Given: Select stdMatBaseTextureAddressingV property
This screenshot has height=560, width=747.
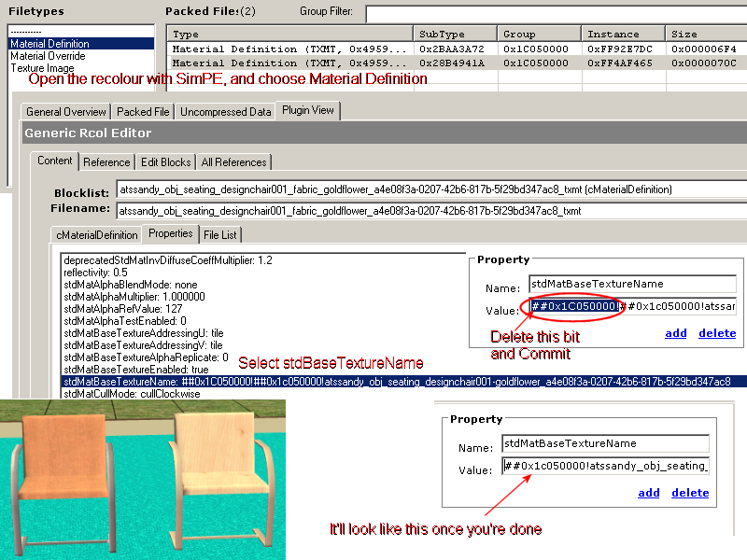Looking at the screenshot, I should click(144, 345).
